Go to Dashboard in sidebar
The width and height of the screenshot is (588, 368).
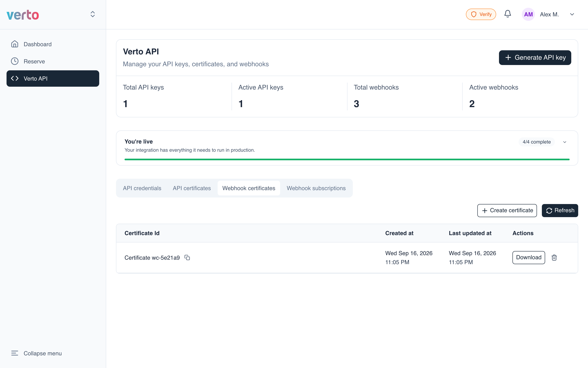coord(53,44)
